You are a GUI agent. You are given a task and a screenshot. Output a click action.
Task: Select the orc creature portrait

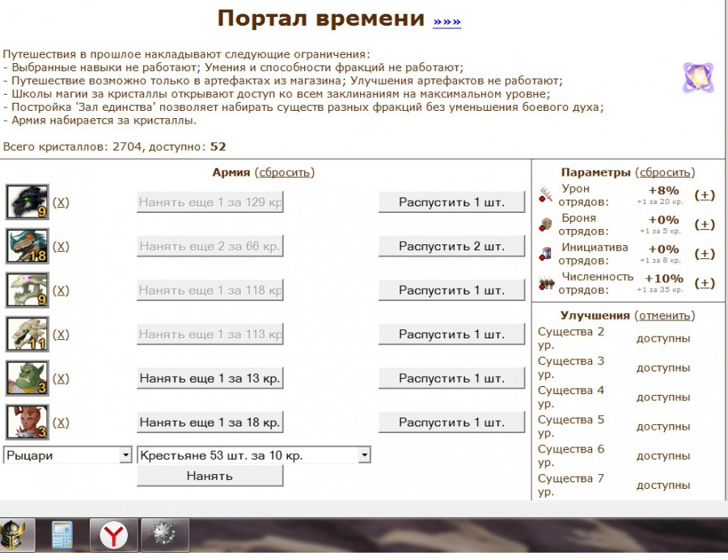click(28, 379)
